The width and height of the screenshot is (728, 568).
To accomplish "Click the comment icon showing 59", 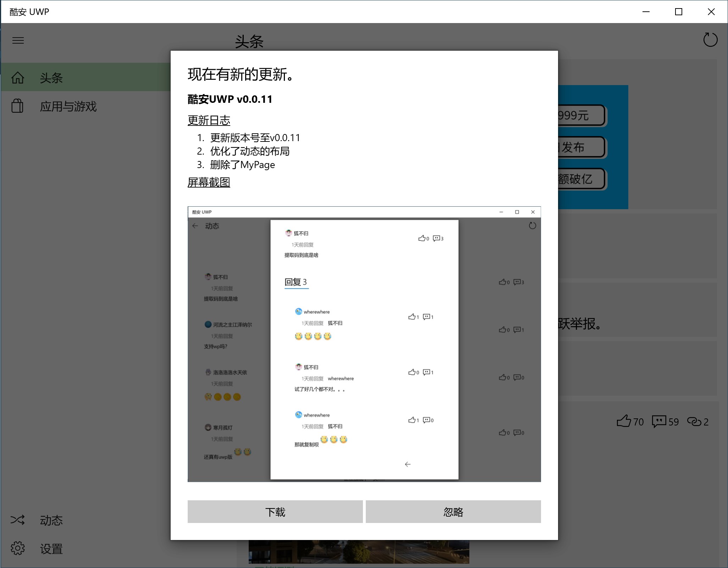I will [x=659, y=421].
